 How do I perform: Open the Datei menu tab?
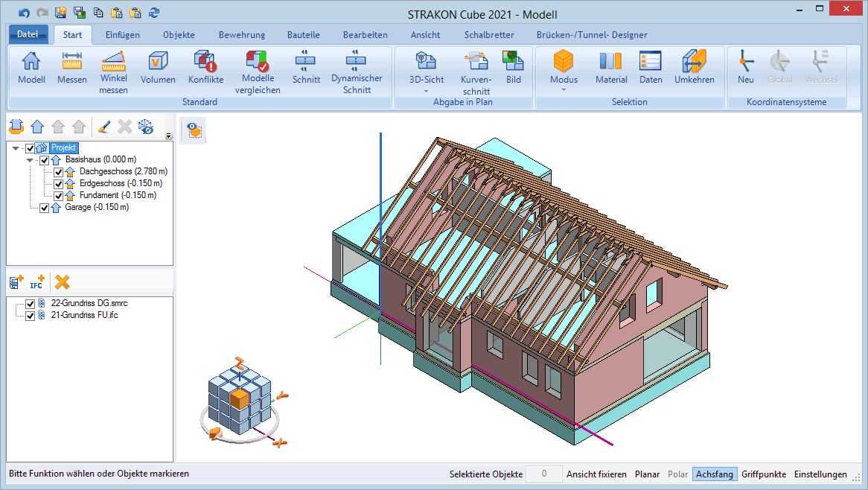(28, 34)
